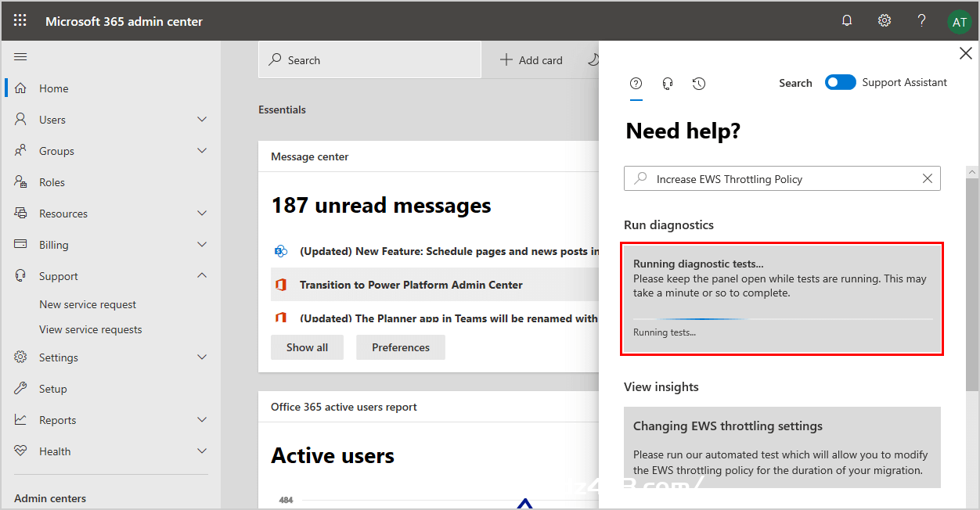
Task: Click Office 365 active users report title
Action: click(x=344, y=407)
